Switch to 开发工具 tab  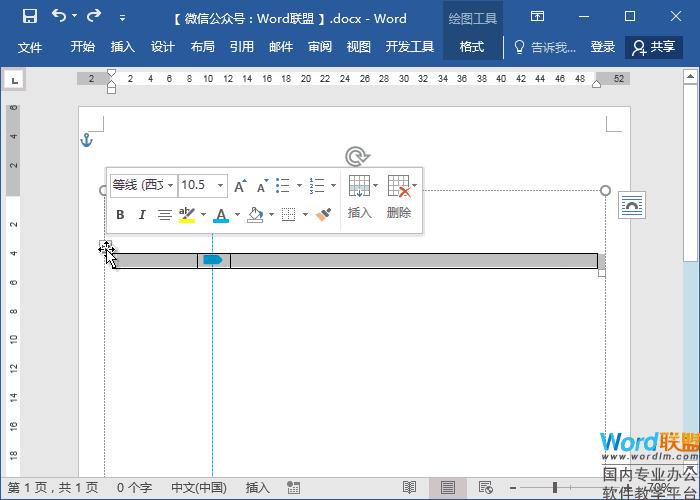point(409,47)
